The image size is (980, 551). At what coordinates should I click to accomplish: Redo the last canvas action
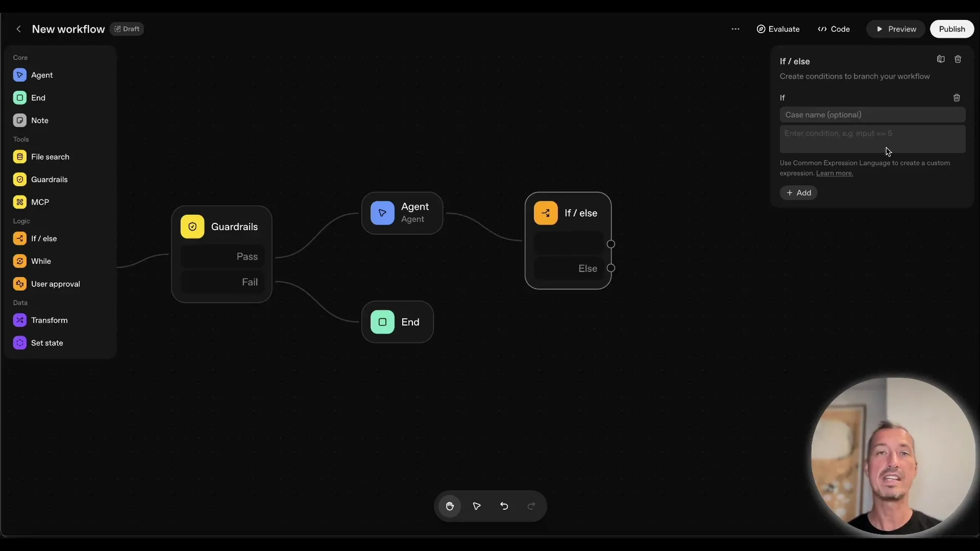click(x=531, y=506)
